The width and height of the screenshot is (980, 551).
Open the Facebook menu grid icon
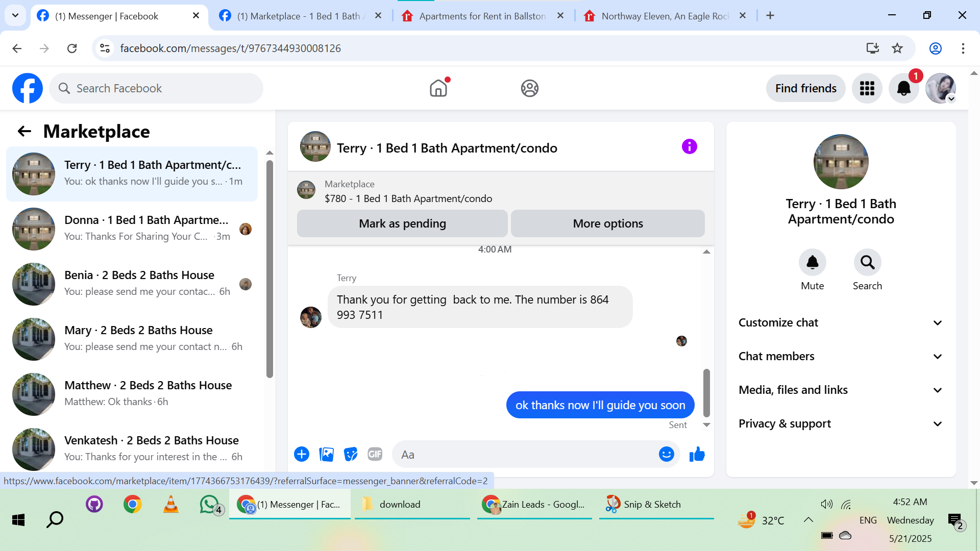[x=867, y=88]
